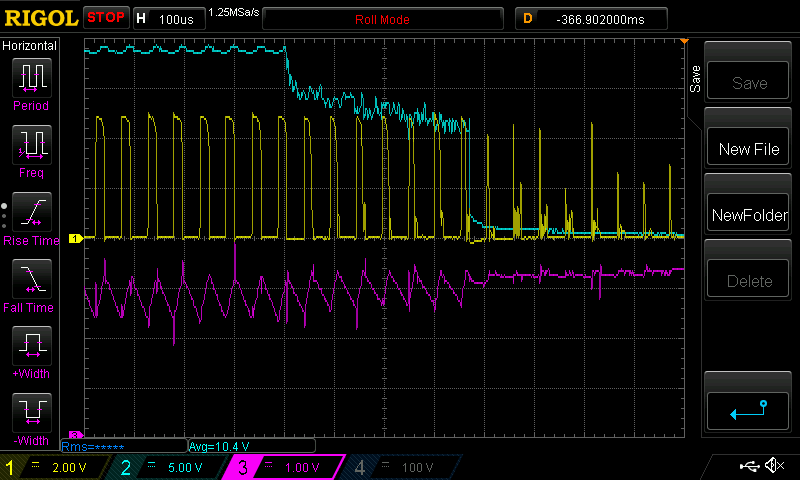Select the Period measurement icon
800x480 pixels.
[30, 84]
